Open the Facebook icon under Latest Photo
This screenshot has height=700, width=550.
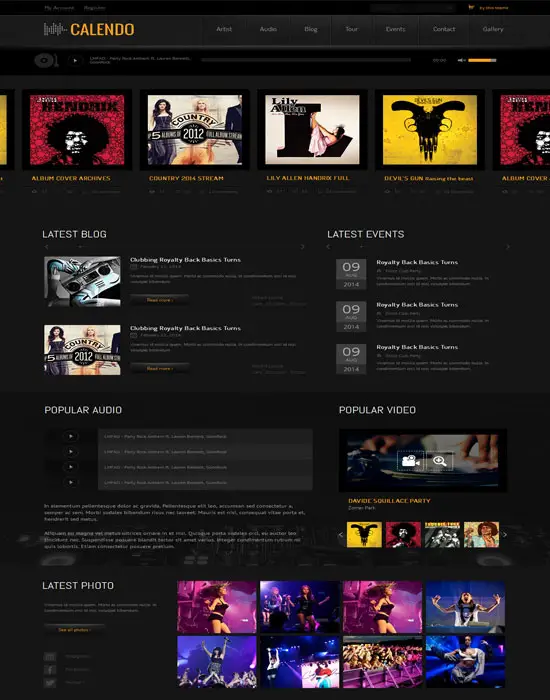(x=50, y=670)
